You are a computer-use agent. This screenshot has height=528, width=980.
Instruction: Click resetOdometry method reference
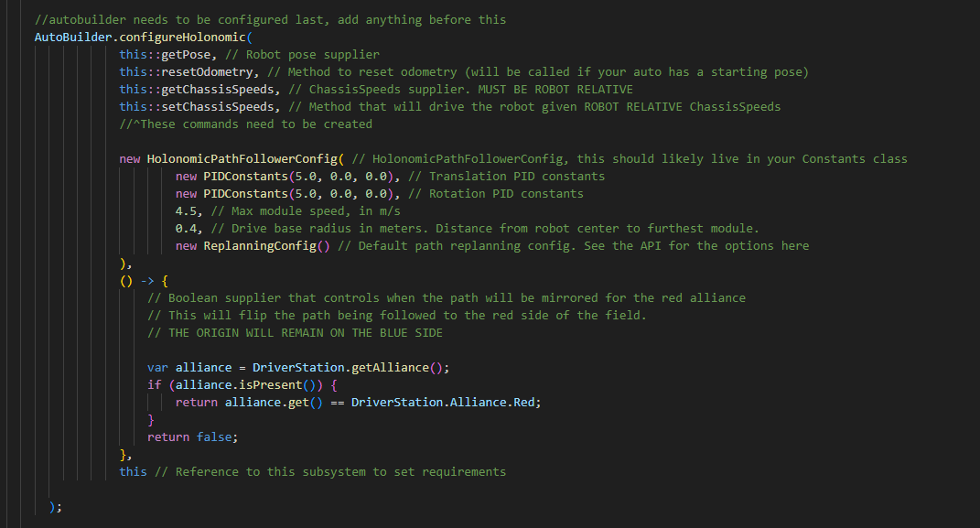(x=207, y=72)
